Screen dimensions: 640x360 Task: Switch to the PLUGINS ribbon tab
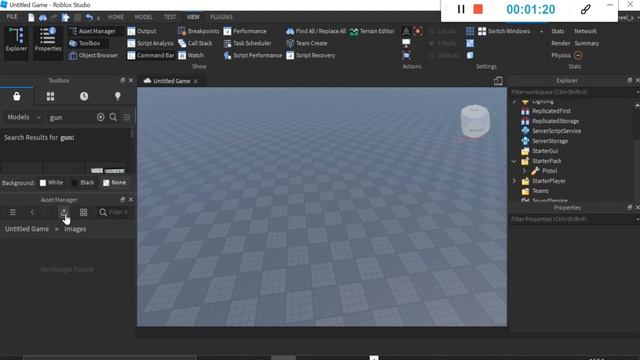(221, 17)
